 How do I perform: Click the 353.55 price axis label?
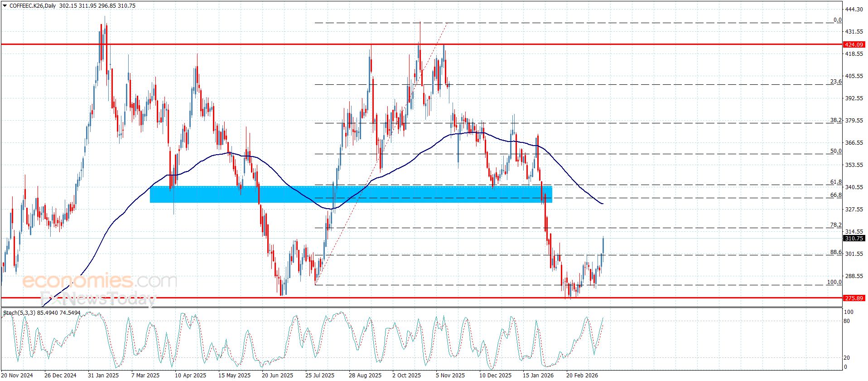pyautogui.click(x=854, y=165)
